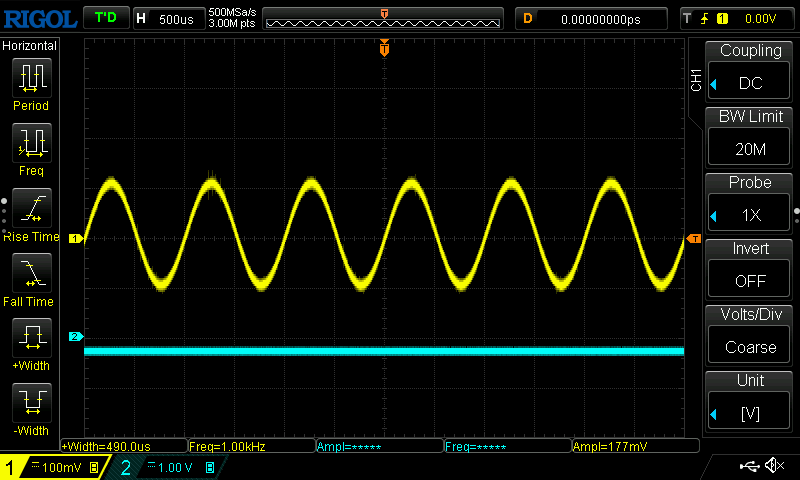800x480 pixels.
Task: Click the T'D trigger status indicator
Action: [106, 18]
